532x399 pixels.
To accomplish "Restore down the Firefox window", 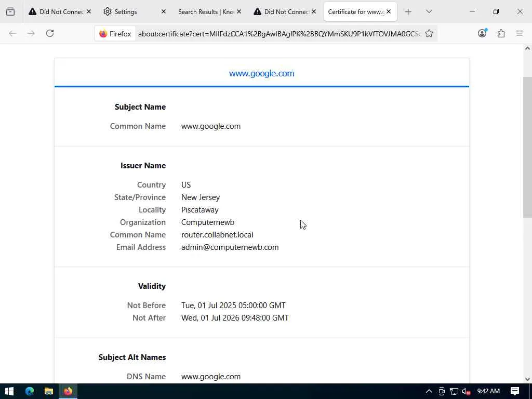I will point(496,11).
